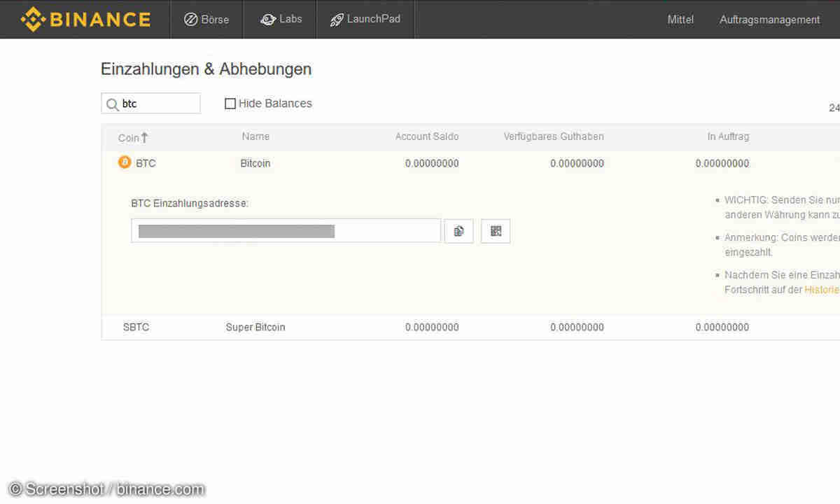Screen dimensions: 840x504
Task: Select the BTC Einzahlungsadresse field
Action: [286, 231]
